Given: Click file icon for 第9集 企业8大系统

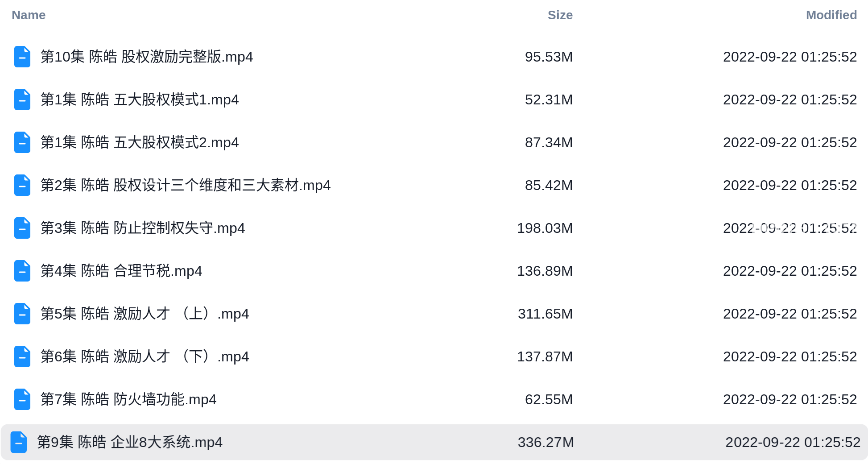Looking at the screenshot, I should 19,442.
